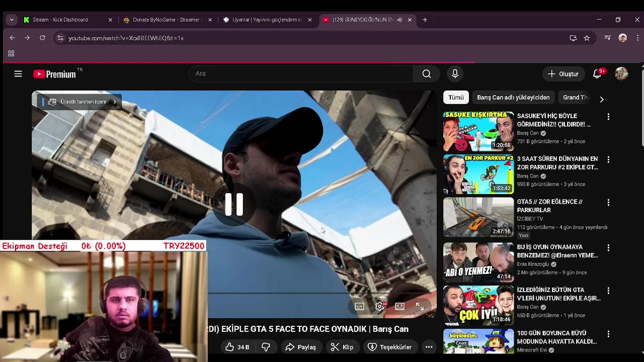This screenshot has height=362, width=644.
Task: Close the Kick Dashboard tab
Action: click(110, 20)
